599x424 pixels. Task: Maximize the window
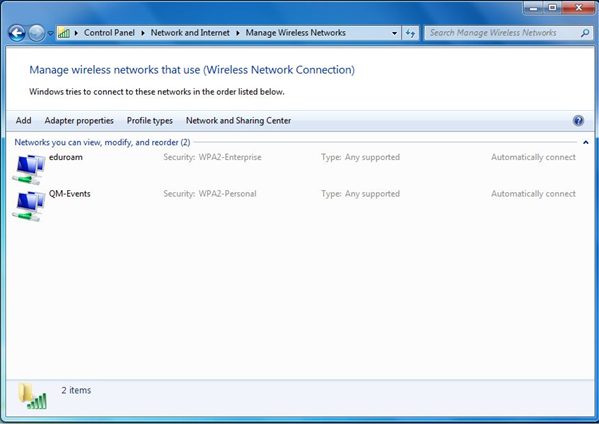(552, 8)
